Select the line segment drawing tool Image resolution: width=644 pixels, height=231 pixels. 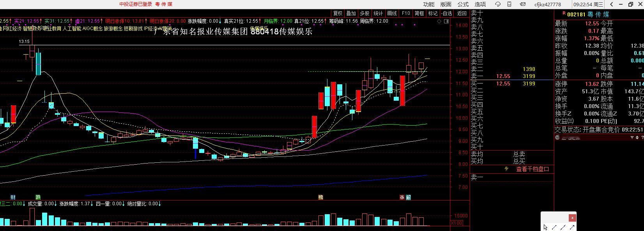point(554,227)
